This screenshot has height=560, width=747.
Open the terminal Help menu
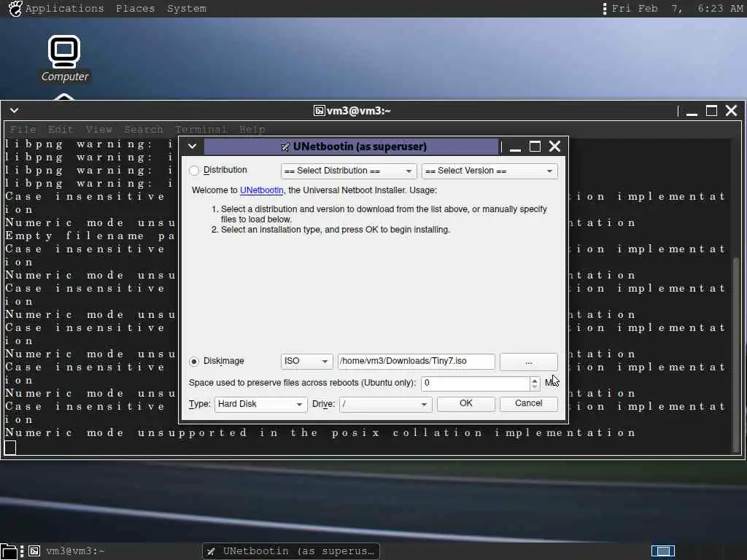click(x=252, y=130)
